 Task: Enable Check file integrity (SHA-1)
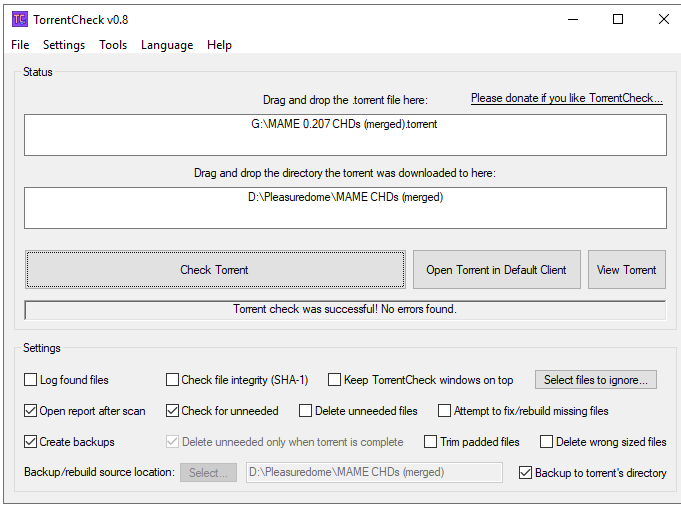tap(172, 380)
